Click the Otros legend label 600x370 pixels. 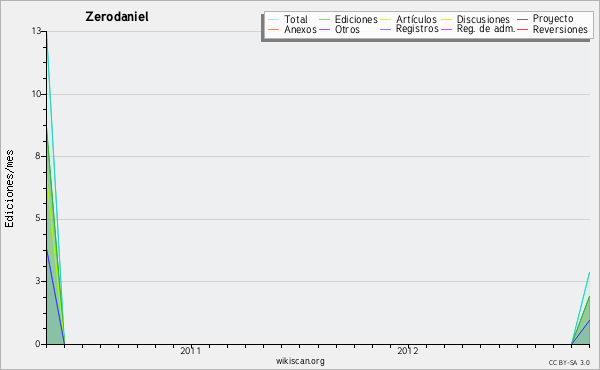347,29
